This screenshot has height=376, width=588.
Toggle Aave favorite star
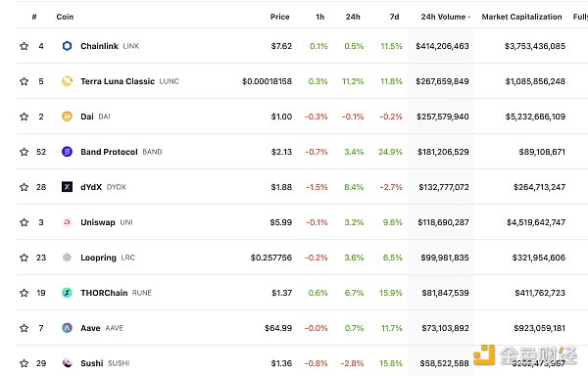(24, 328)
